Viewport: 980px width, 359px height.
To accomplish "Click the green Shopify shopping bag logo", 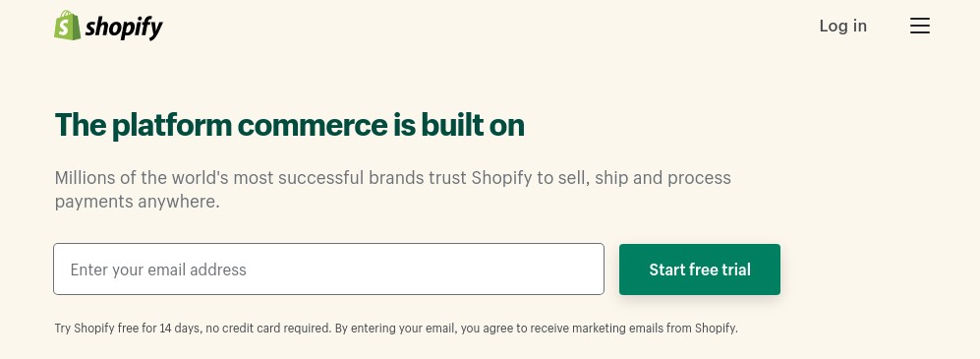I will [68, 26].
